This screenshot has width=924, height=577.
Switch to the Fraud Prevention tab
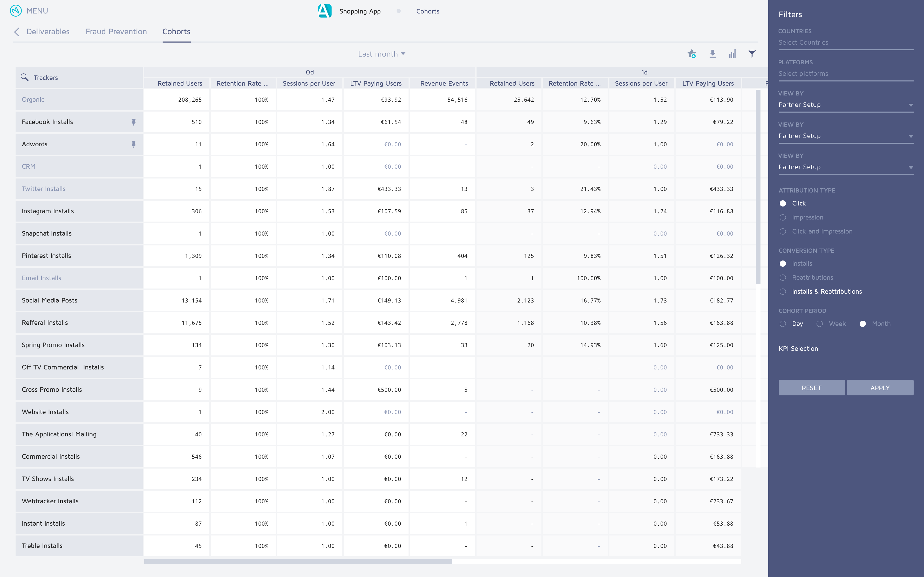click(x=116, y=32)
